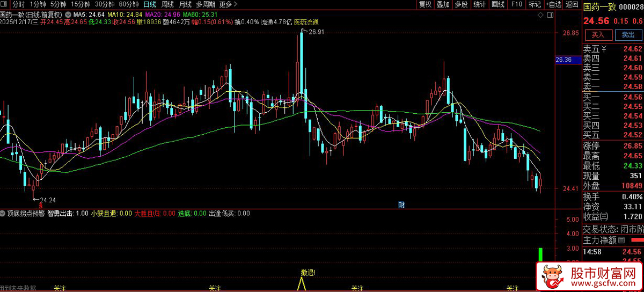Click the 标记 mark button
The image size is (644, 292).
[535, 4]
